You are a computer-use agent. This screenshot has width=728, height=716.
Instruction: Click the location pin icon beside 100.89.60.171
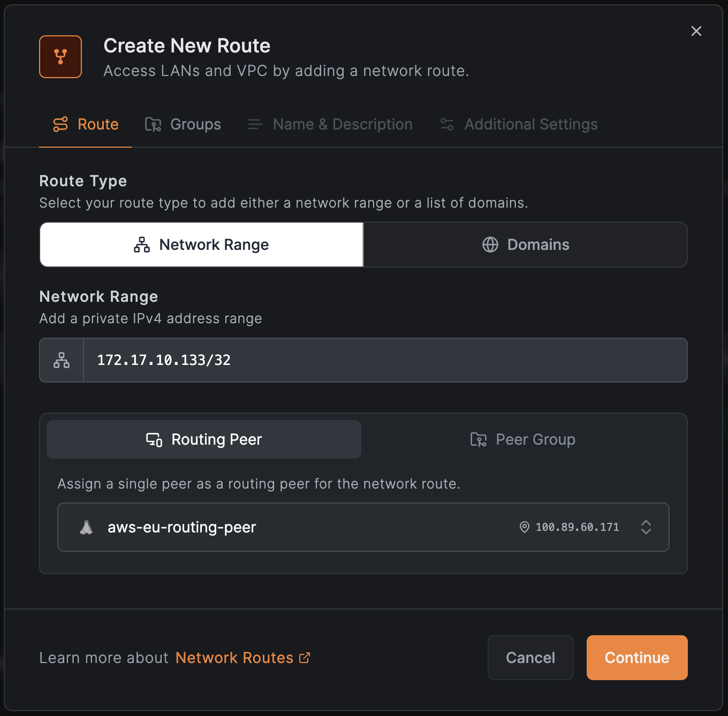(524, 527)
